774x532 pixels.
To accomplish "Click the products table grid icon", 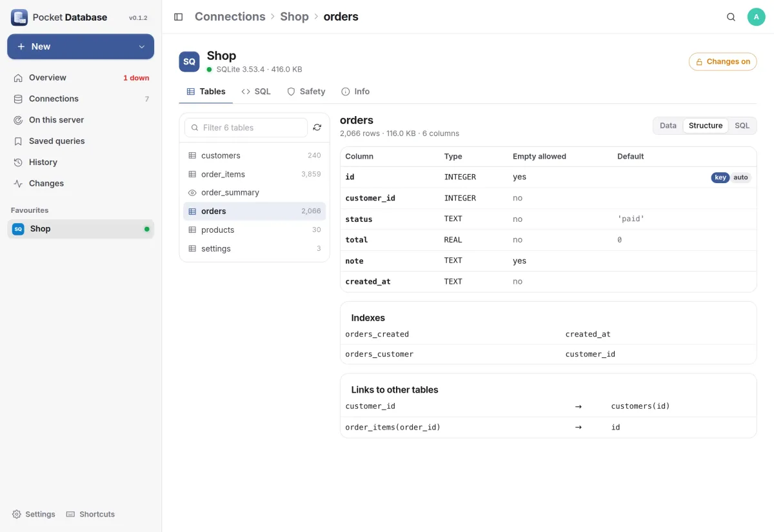I will pos(192,230).
